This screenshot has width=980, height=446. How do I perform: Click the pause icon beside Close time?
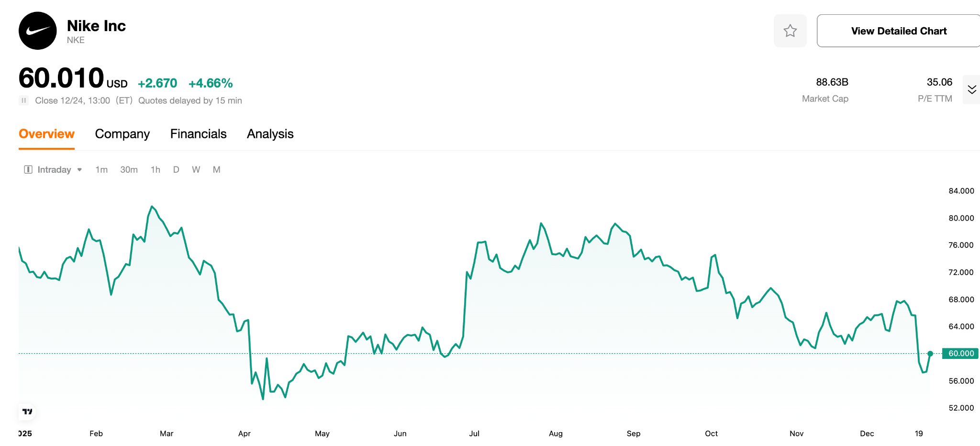23,100
